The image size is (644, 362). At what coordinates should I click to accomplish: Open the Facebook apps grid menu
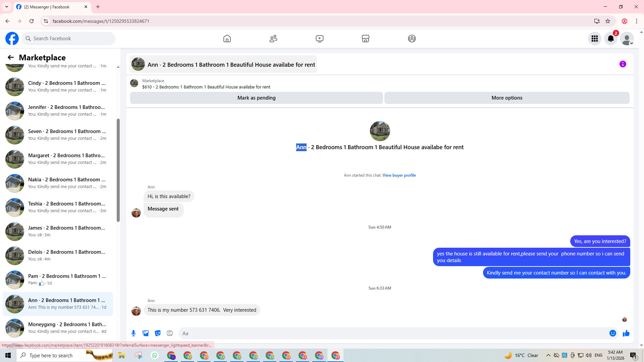pos(594,39)
